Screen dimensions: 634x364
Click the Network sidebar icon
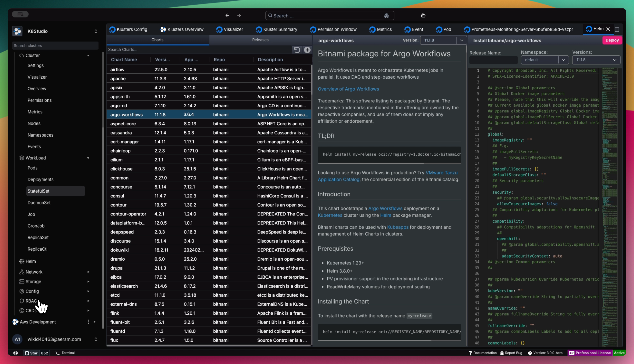[x=22, y=272]
